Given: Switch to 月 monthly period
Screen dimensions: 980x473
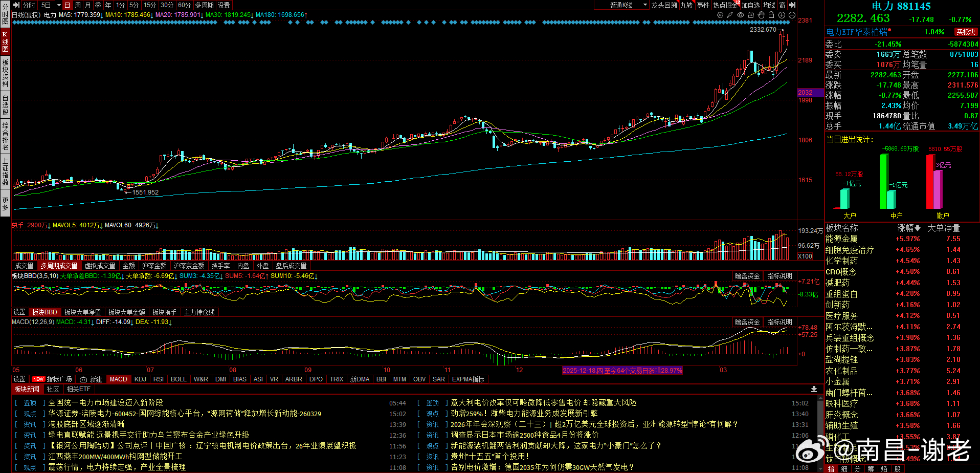Looking at the screenshot, I should pos(87,5).
